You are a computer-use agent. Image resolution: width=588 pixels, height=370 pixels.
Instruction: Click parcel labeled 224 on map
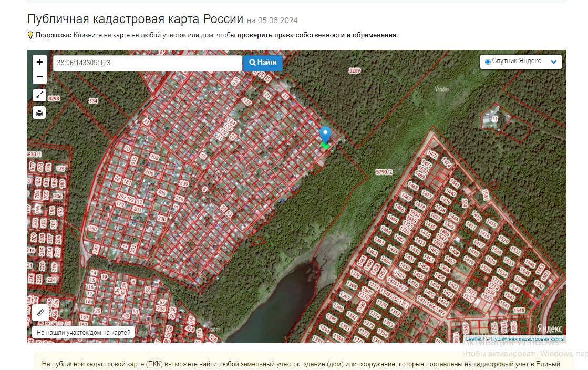51,280
